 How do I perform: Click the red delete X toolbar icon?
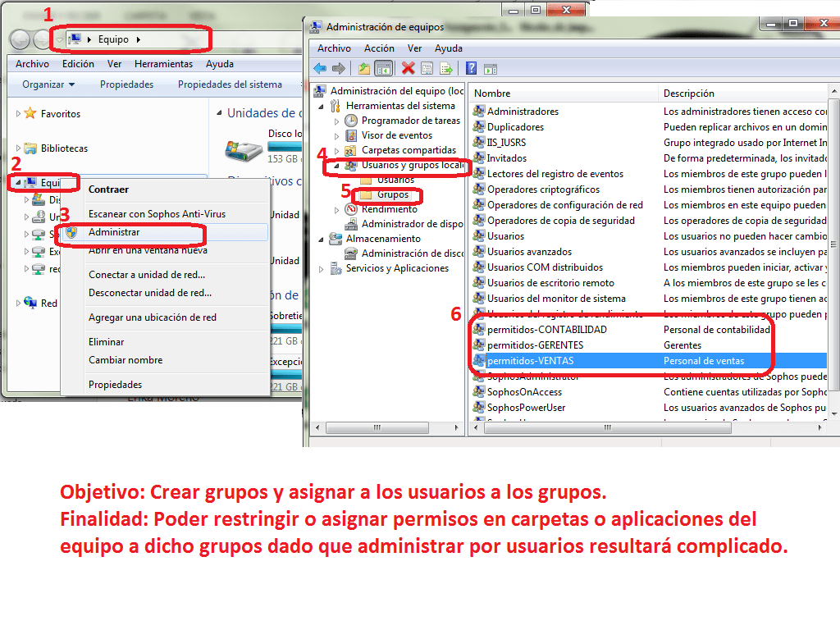407,68
